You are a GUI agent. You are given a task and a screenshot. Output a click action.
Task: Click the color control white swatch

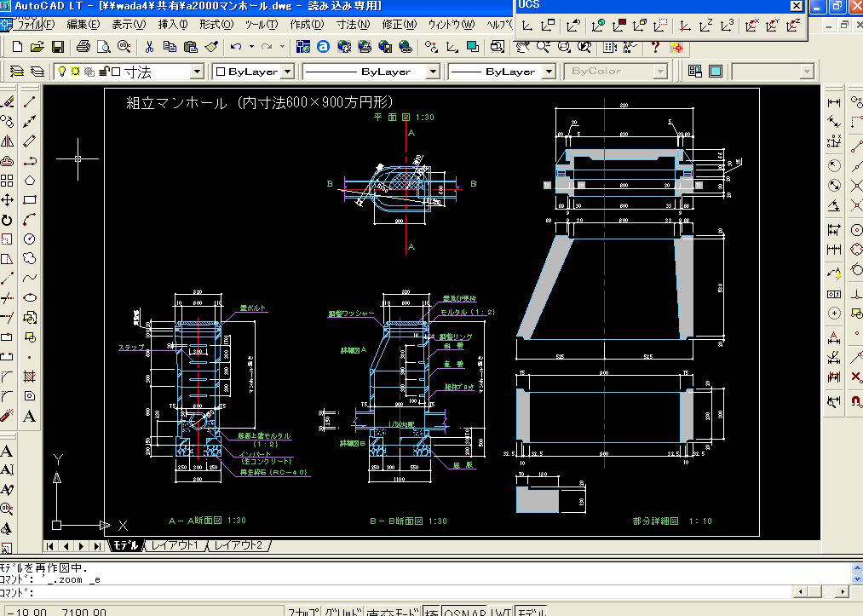click(x=220, y=72)
